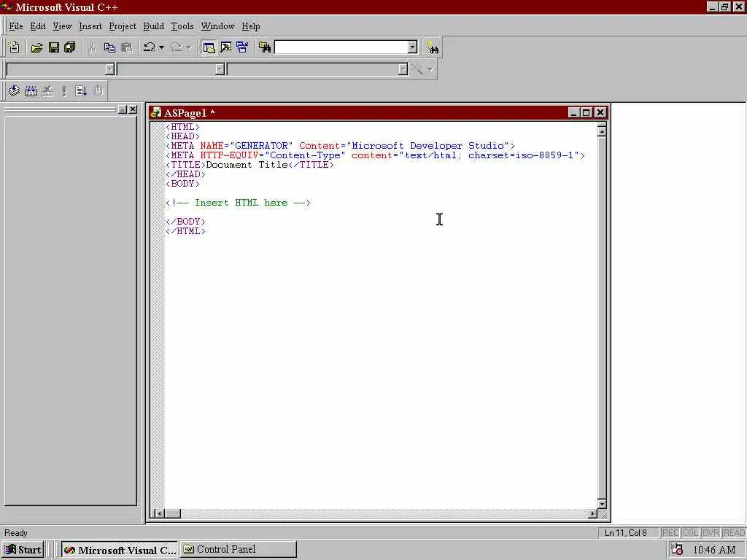Open the Build menu
The height and width of the screenshot is (560, 747).
tap(153, 26)
